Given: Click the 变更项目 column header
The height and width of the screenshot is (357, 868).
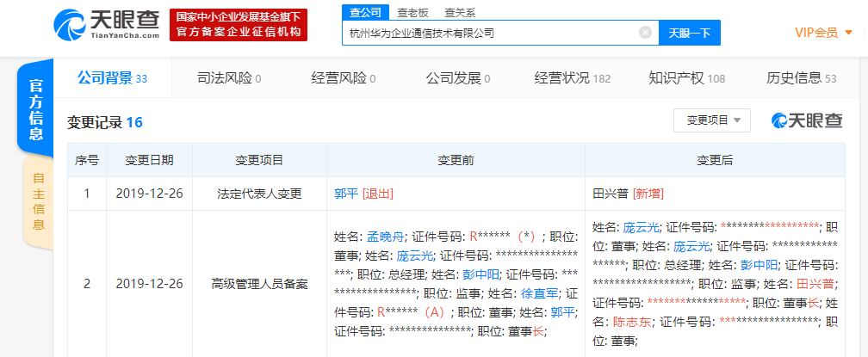Looking at the screenshot, I should tap(260, 160).
